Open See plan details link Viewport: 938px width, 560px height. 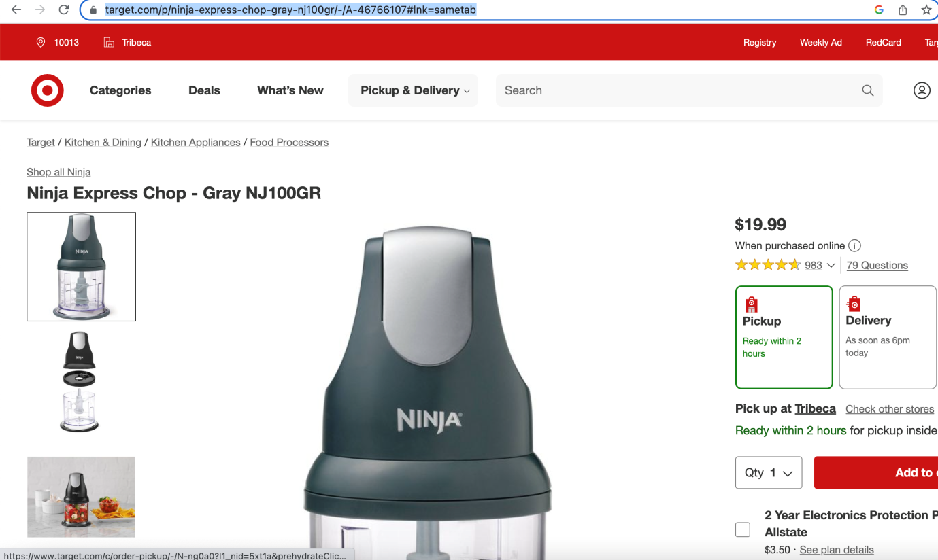[x=837, y=550]
